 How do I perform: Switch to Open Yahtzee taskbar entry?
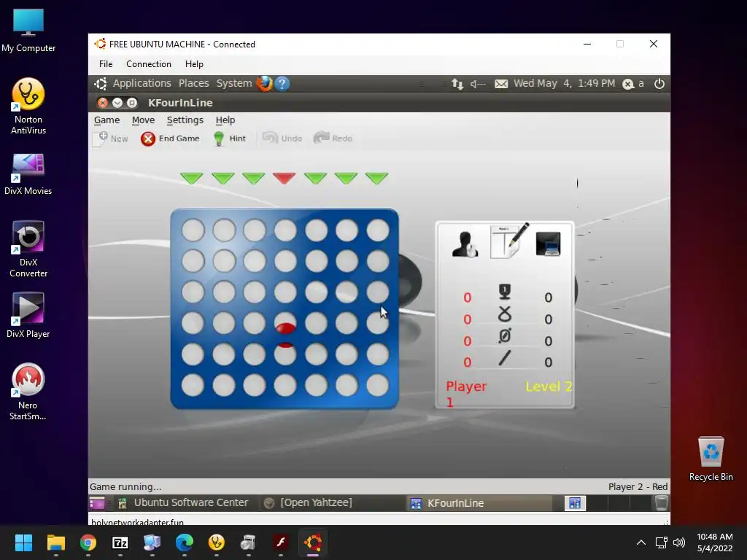pyautogui.click(x=309, y=503)
